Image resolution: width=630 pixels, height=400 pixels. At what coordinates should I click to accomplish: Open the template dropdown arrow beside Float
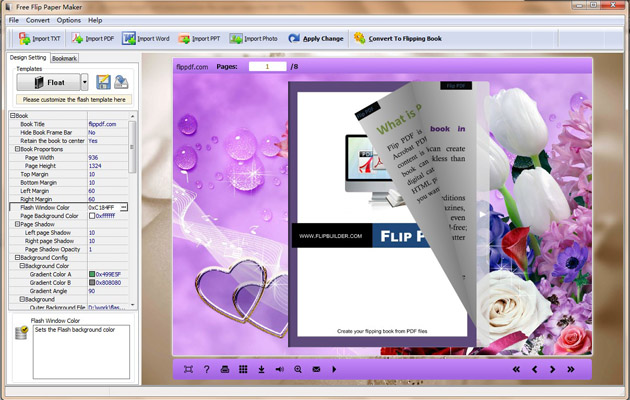(x=84, y=82)
